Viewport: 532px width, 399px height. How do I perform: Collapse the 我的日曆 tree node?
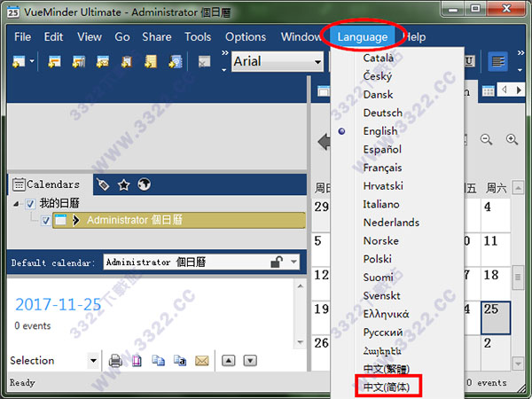16,204
